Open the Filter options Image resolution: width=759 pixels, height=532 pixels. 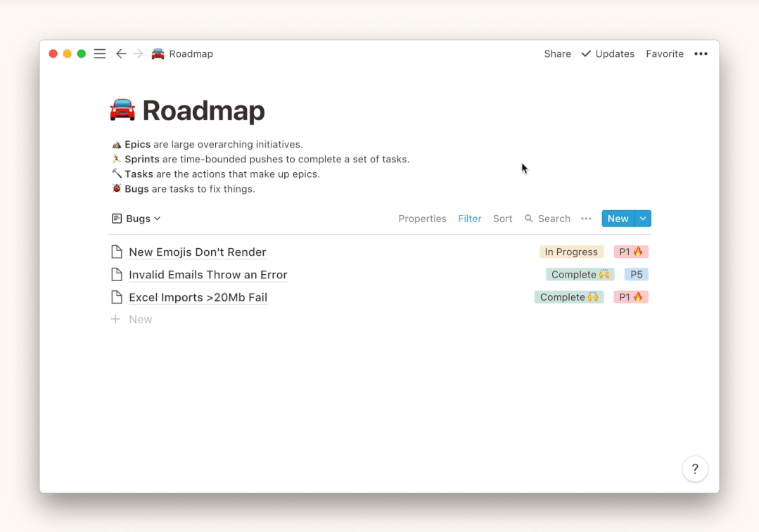point(470,219)
